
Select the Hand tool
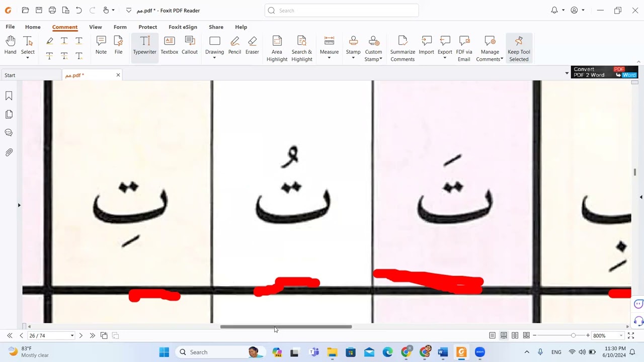[10, 45]
